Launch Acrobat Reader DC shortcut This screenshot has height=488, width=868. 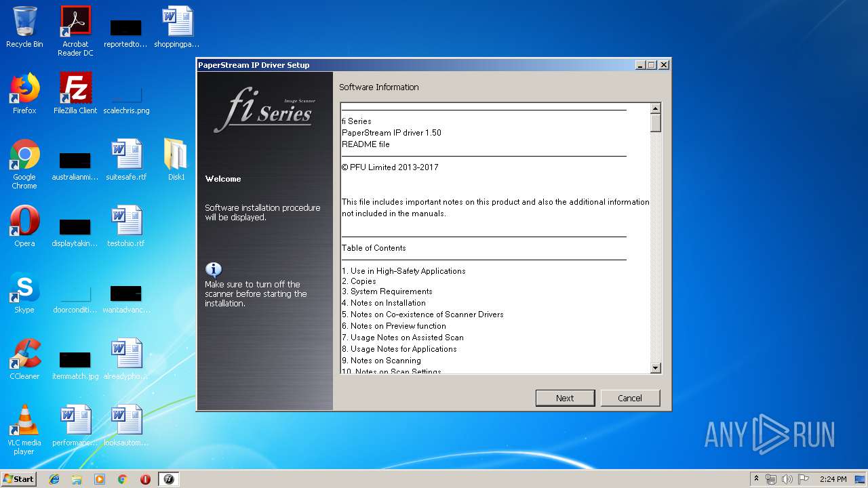click(x=75, y=31)
